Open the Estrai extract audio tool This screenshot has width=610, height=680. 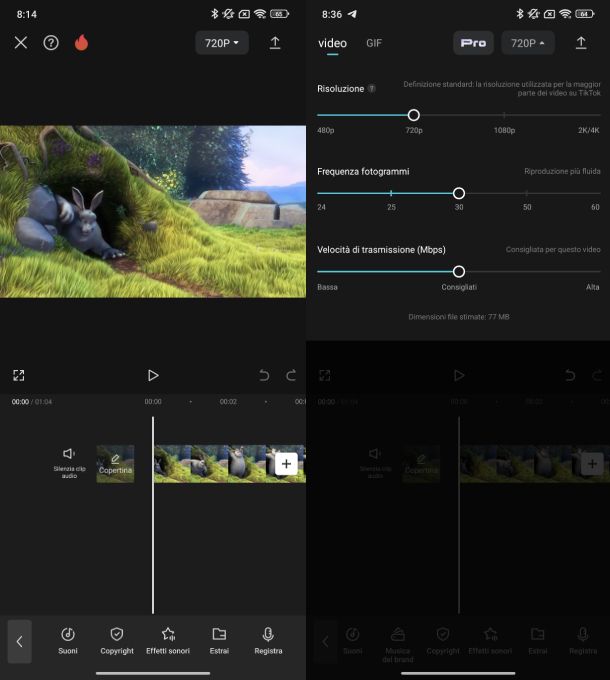[219, 641]
